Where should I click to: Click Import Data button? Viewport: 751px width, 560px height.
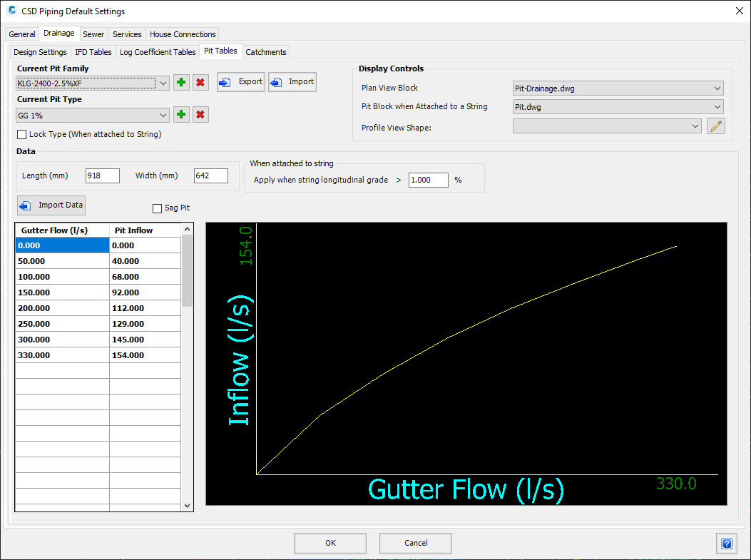point(51,205)
